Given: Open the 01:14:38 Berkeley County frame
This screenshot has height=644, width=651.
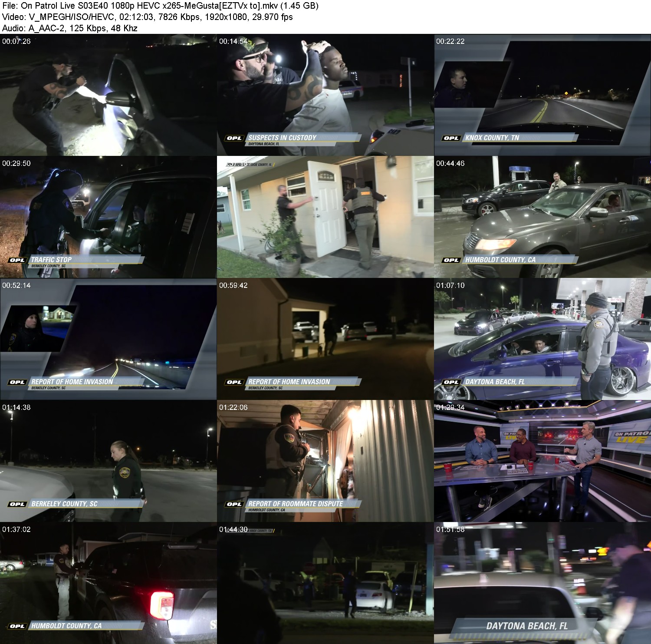Looking at the screenshot, I should (x=108, y=461).
